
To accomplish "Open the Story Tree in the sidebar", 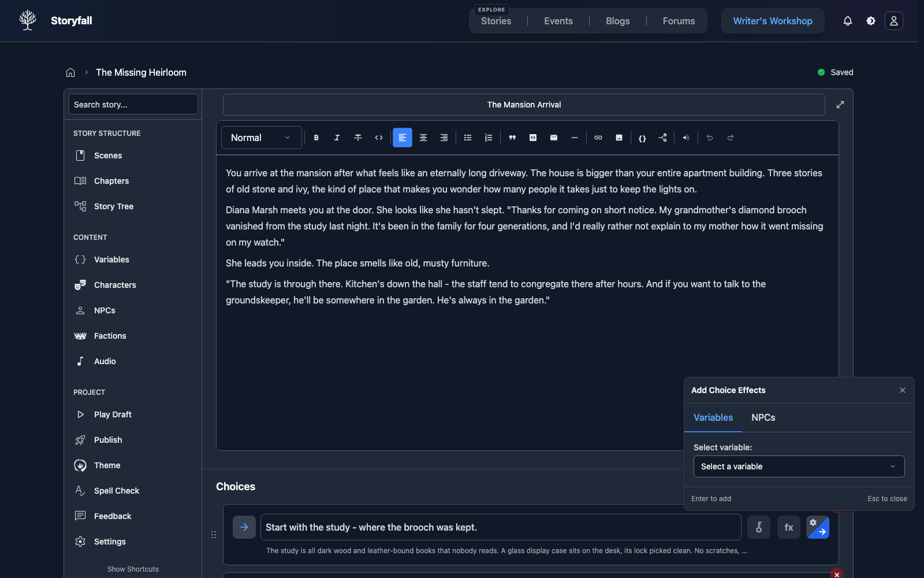I will pos(114,206).
